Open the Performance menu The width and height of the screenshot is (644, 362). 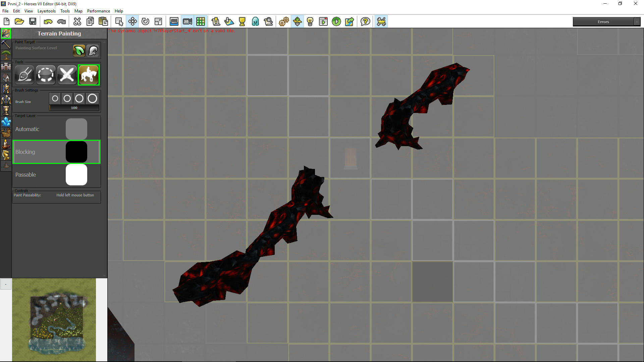[99, 11]
